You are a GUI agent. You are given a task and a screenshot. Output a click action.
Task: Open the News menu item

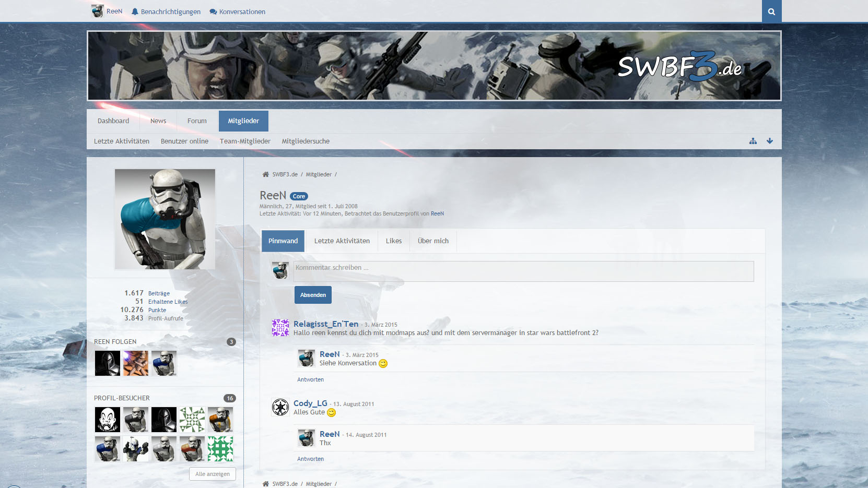(158, 121)
